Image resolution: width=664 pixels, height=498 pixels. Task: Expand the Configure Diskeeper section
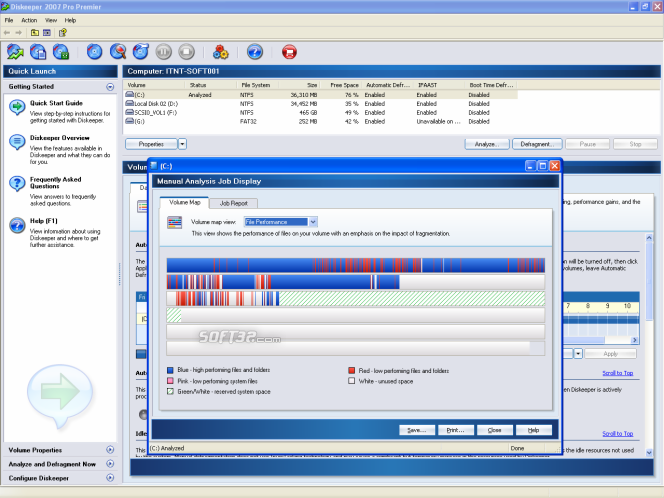click(x=110, y=478)
